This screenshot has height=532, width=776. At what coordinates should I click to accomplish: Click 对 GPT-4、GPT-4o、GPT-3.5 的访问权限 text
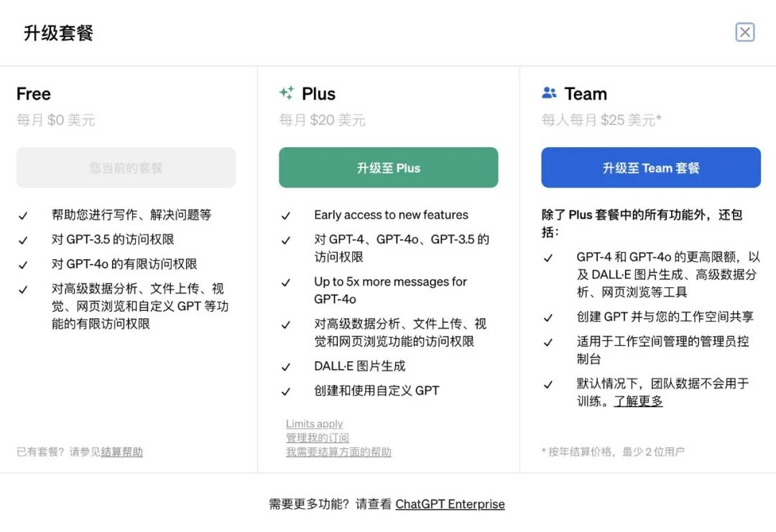click(x=402, y=248)
